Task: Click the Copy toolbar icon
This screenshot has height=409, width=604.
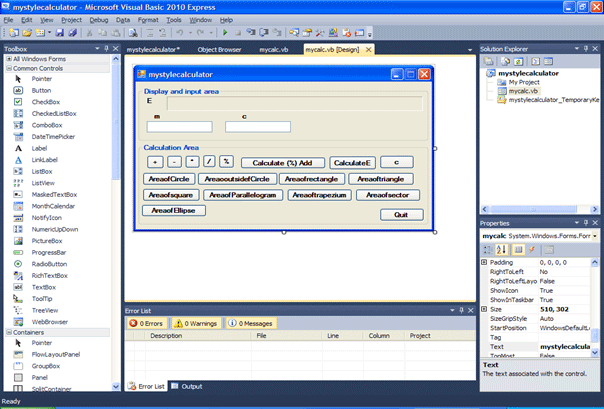Action: [x=102, y=33]
